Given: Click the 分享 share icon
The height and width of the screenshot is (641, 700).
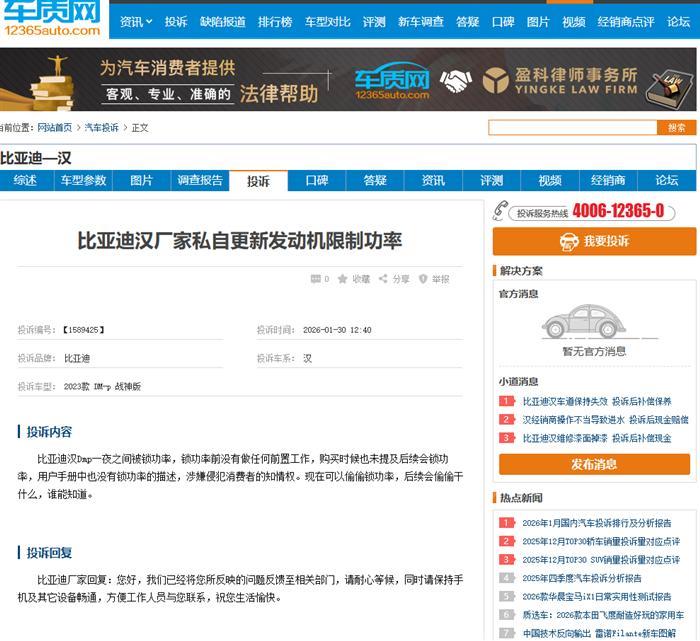Looking at the screenshot, I should point(384,279).
